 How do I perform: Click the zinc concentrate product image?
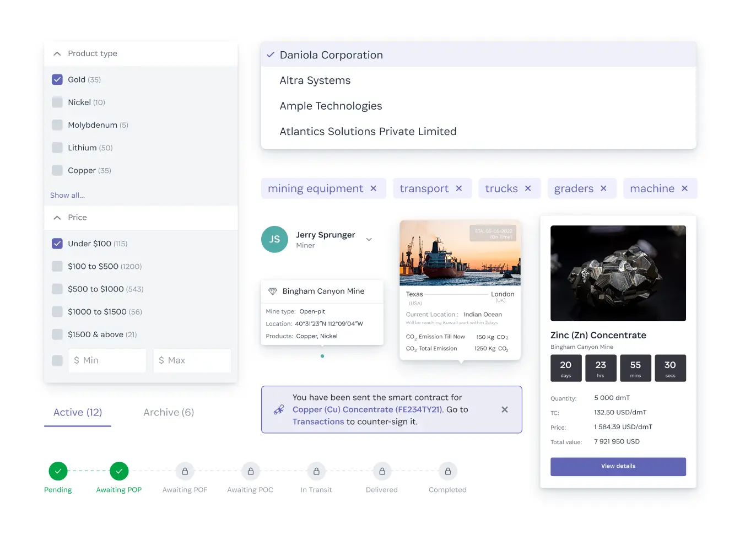(x=618, y=273)
